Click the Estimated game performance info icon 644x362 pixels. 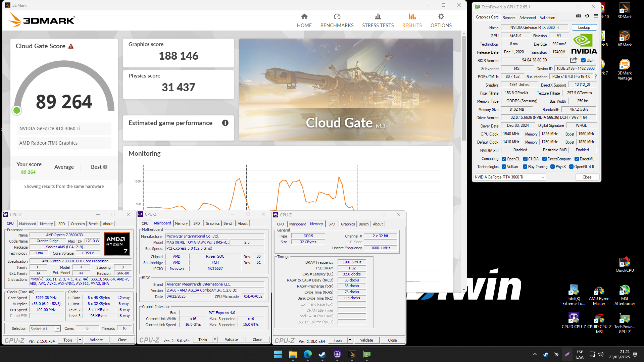tap(225, 123)
